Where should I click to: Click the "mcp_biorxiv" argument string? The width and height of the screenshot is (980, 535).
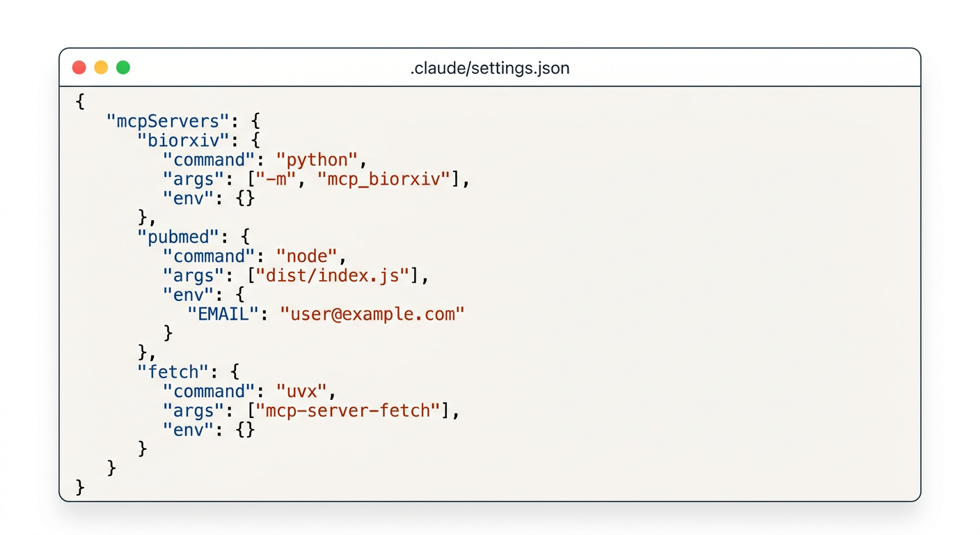point(385,179)
